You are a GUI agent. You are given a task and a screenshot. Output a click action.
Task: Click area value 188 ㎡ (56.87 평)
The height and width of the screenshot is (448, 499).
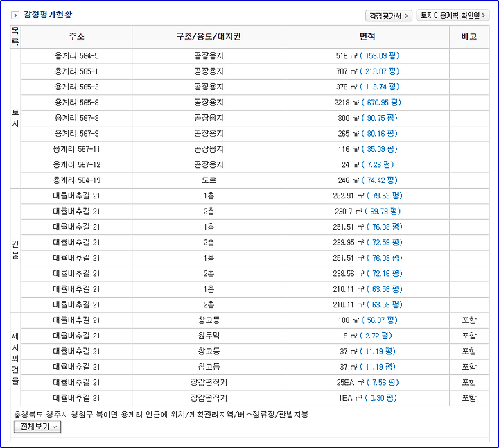click(367, 320)
